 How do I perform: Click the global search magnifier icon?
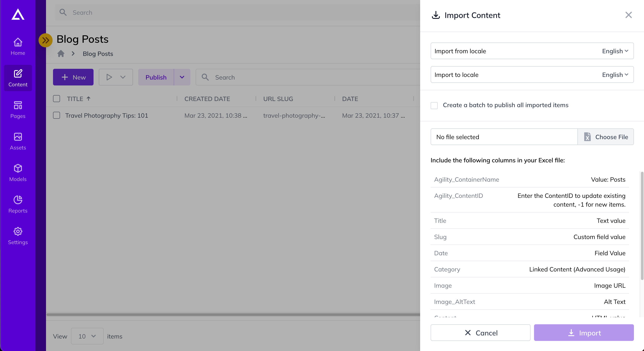point(63,12)
